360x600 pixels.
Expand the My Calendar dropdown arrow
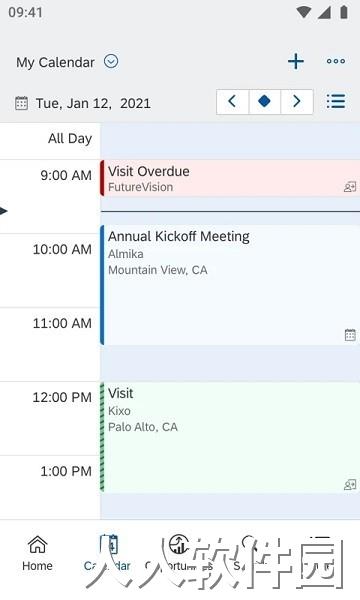(111, 61)
